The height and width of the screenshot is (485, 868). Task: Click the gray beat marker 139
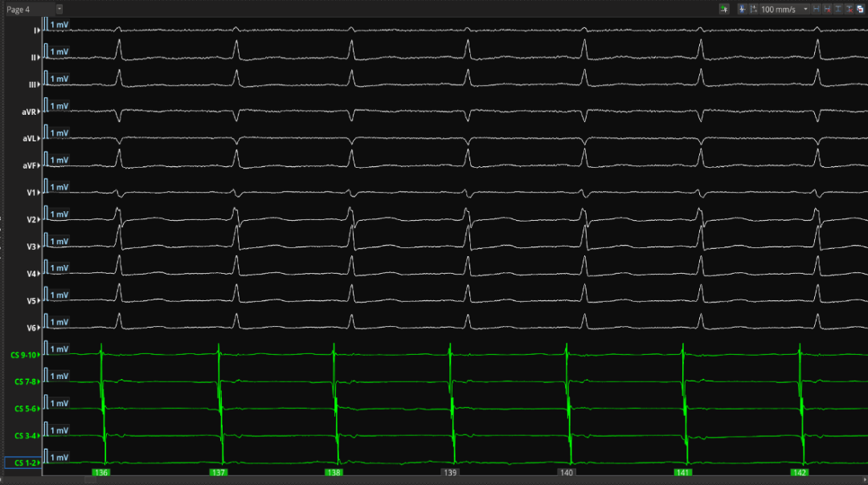(450, 474)
